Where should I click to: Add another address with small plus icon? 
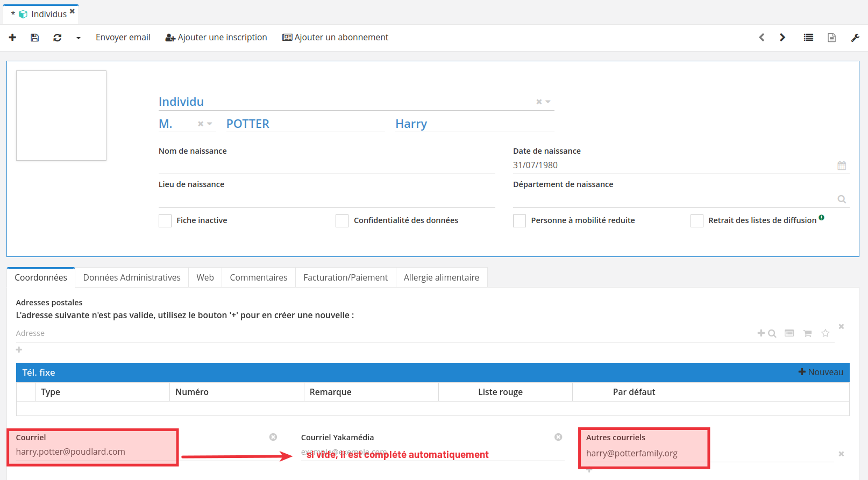(x=19, y=350)
